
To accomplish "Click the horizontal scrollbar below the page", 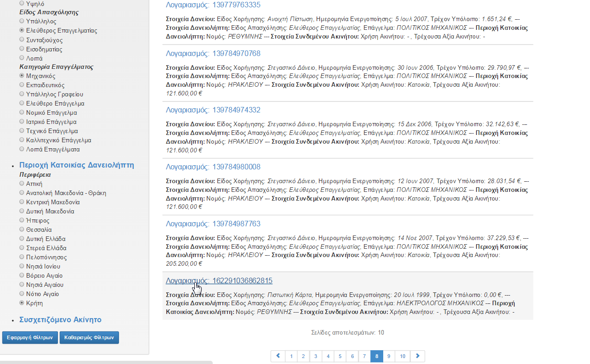I will tap(106, 362).
